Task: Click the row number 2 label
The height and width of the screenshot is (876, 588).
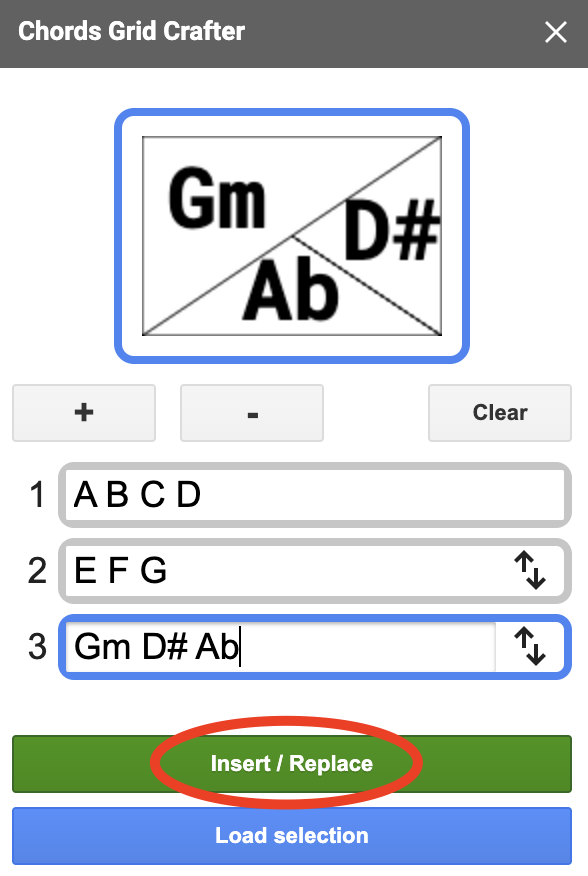Action: click(37, 571)
